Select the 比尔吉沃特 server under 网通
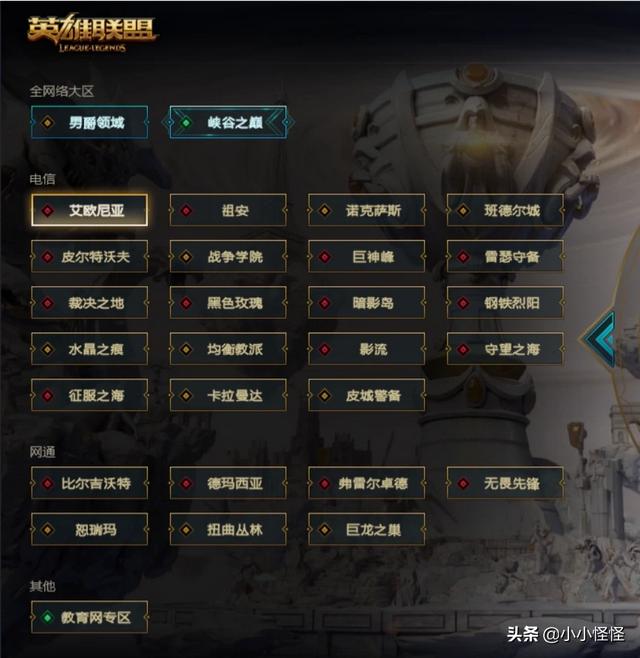Image resolution: width=640 pixels, height=658 pixels. (89, 483)
